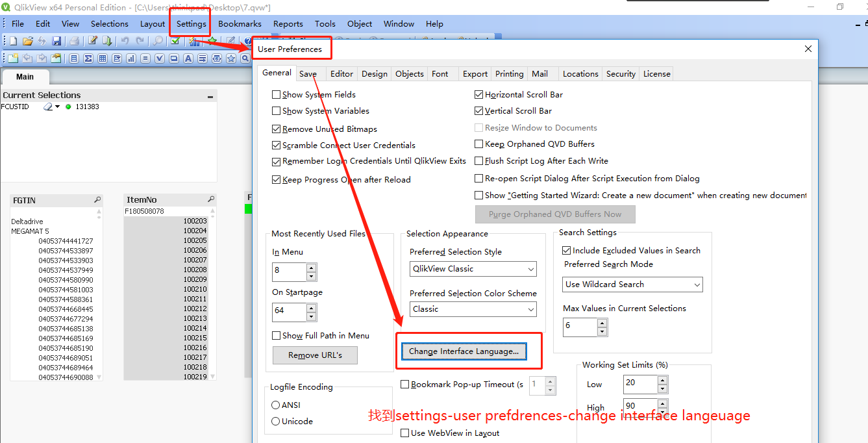Click the Create List Box icon
This screenshot has height=443, width=868.
[x=74, y=58]
